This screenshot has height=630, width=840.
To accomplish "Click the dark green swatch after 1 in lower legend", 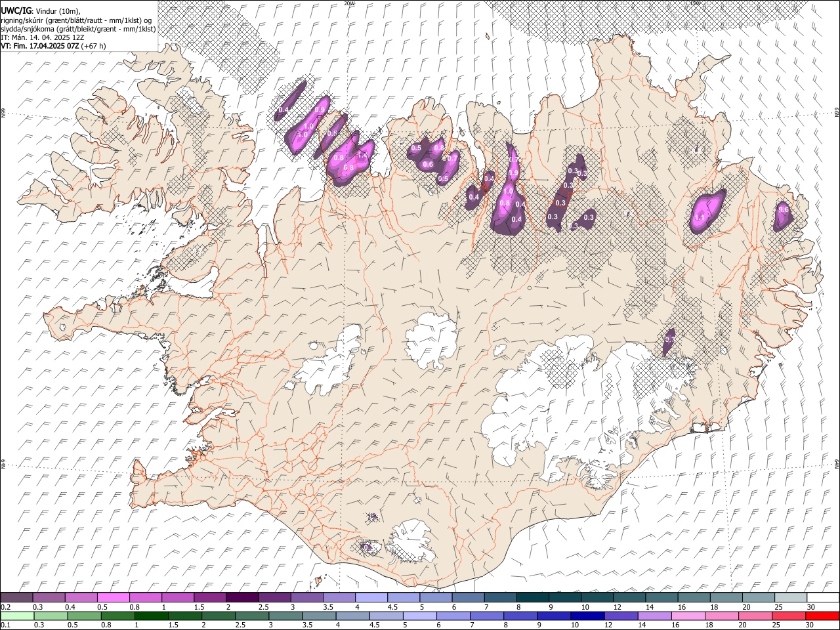I will [x=152, y=616].
